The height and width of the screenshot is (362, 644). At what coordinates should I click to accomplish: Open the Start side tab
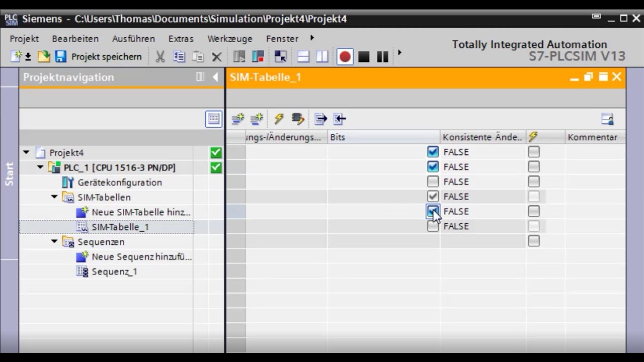9,173
